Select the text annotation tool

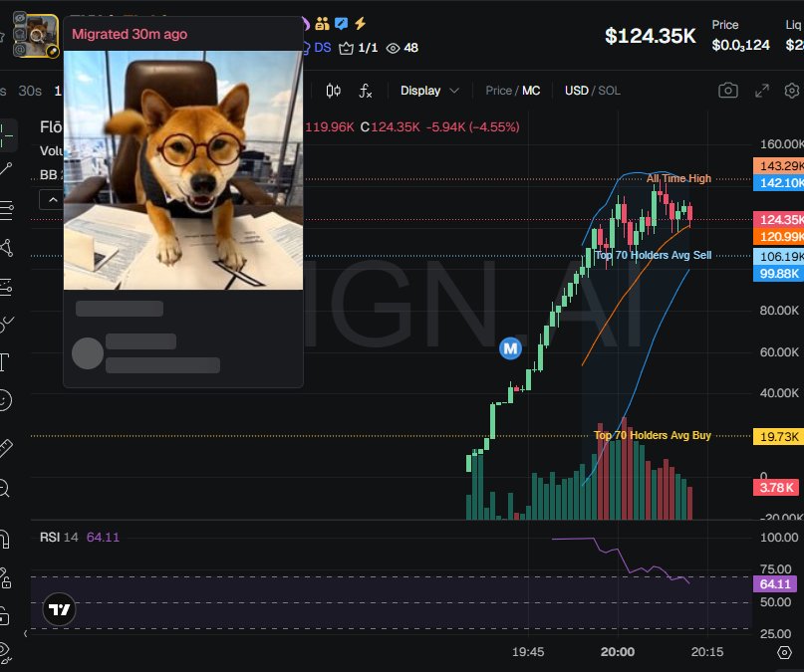pyautogui.click(x=5, y=362)
